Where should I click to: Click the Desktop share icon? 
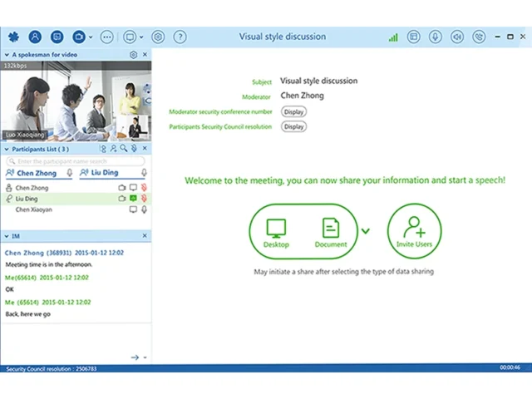click(275, 231)
